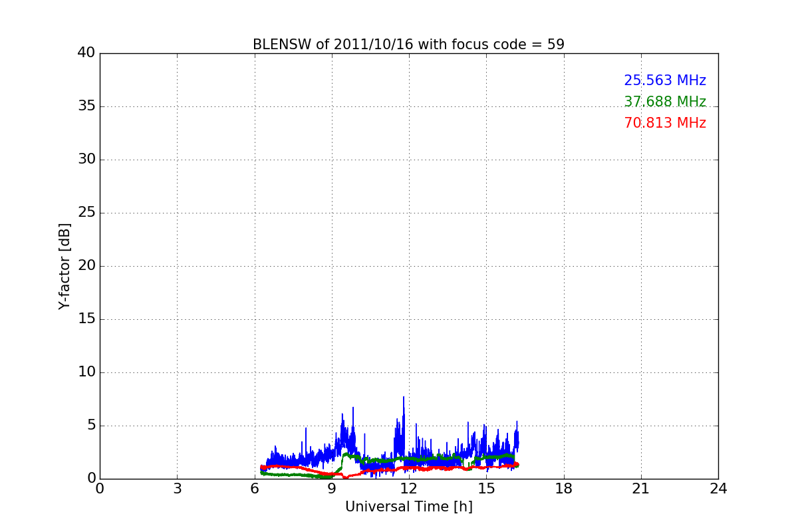The width and height of the screenshot is (798, 532).
Task: Click x-axis tick label 6
Action: pos(255,489)
